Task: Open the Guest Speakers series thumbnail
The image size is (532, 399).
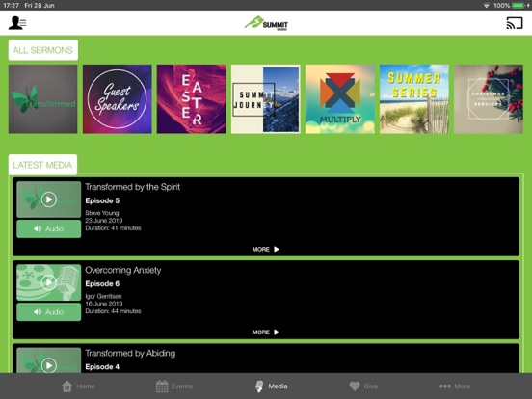Action: [117, 99]
